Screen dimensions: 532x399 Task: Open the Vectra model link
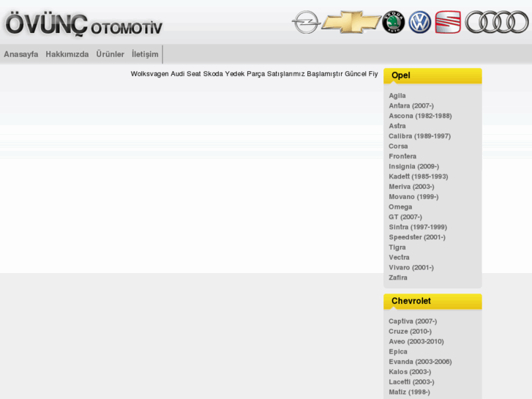pos(399,258)
